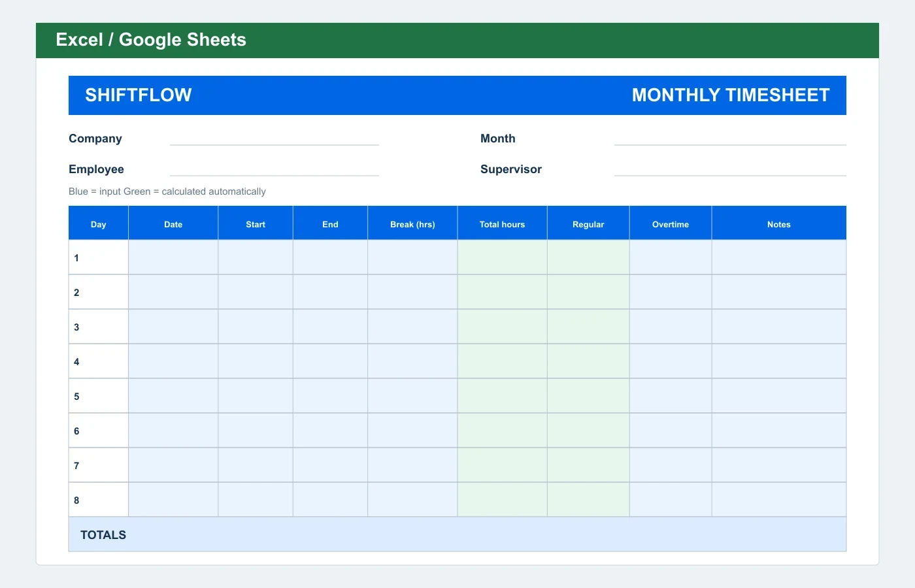915x588 pixels.
Task: Click the End cell for day 8
Action: point(330,500)
